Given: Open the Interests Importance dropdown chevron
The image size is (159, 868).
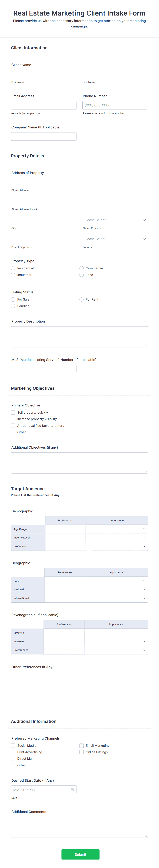Looking at the screenshot, I should coord(144,641).
